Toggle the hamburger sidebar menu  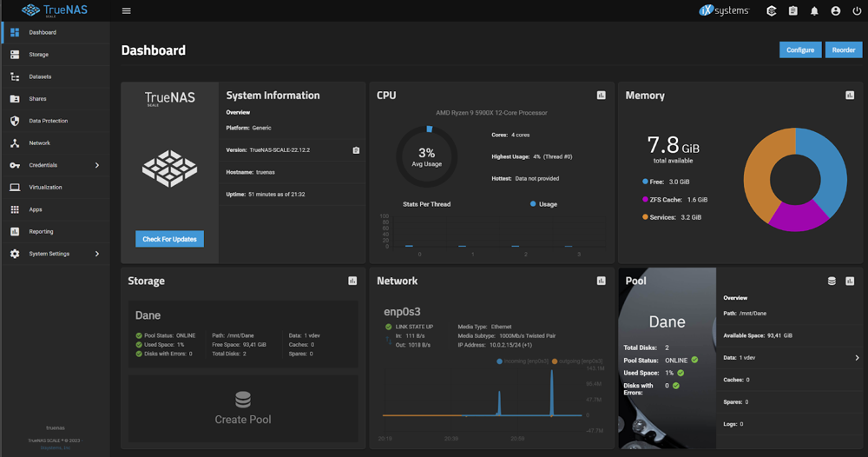[x=126, y=10]
